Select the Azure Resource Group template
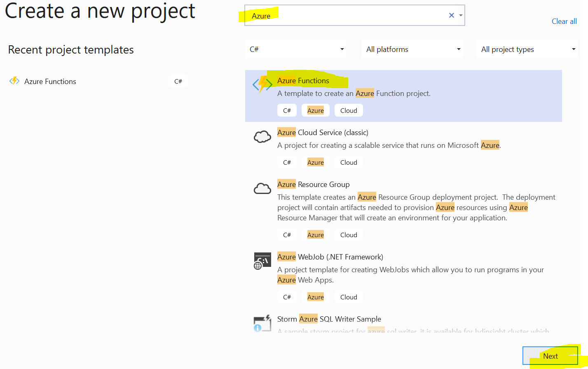The height and width of the screenshot is (369, 588). pos(403,210)
